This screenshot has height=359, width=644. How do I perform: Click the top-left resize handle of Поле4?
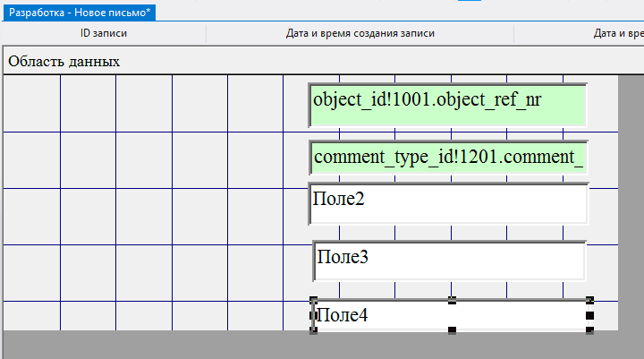314,301
